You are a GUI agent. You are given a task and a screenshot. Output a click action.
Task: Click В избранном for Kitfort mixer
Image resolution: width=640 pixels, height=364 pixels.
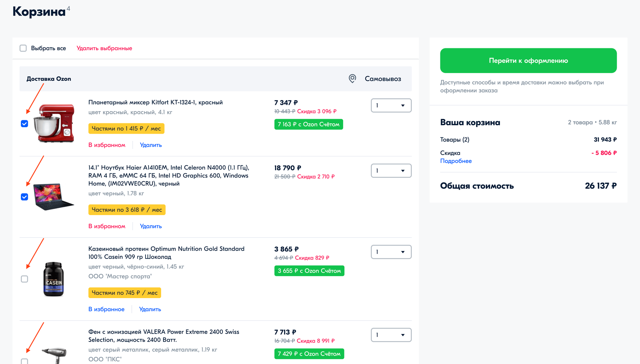tap(107, 145)
